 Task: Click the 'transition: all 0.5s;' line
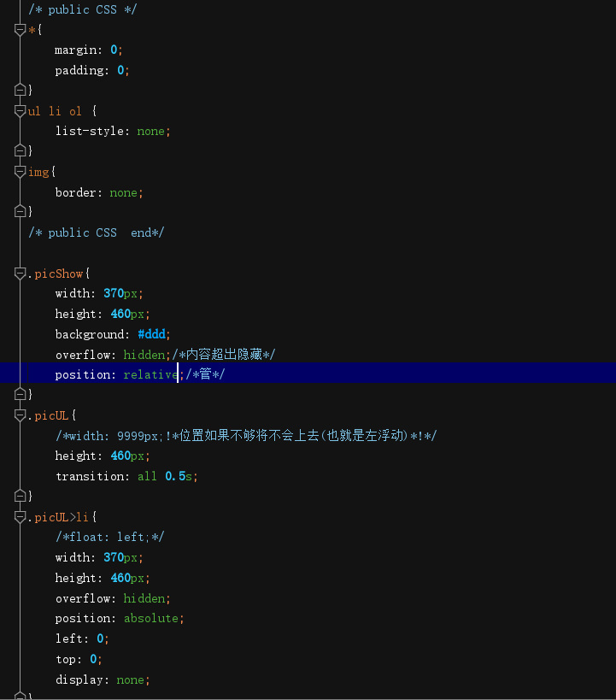126,476
